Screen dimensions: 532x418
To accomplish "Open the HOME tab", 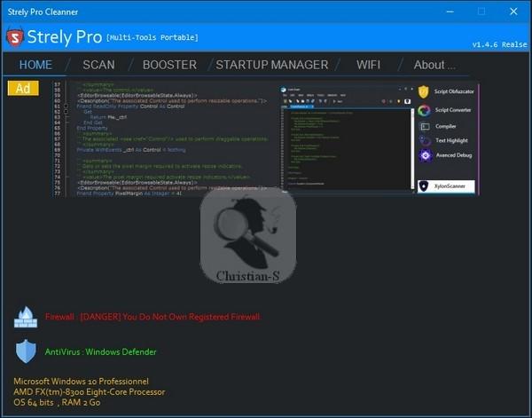I will coord(35,65).
